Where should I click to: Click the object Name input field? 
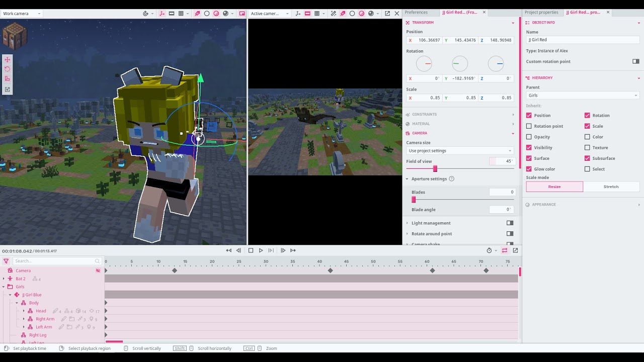pyautogui.click(x=583, y=40)
